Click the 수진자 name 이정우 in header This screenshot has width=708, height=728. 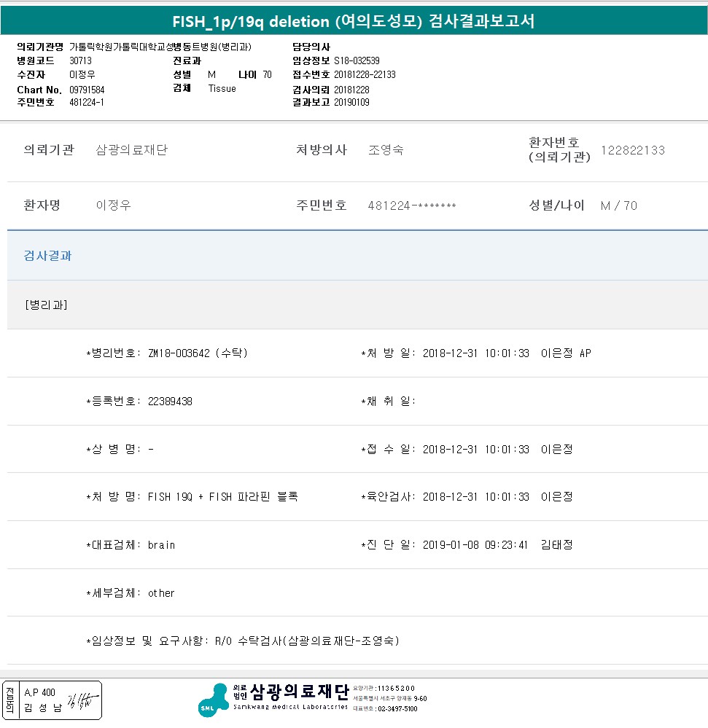(82, 75)
